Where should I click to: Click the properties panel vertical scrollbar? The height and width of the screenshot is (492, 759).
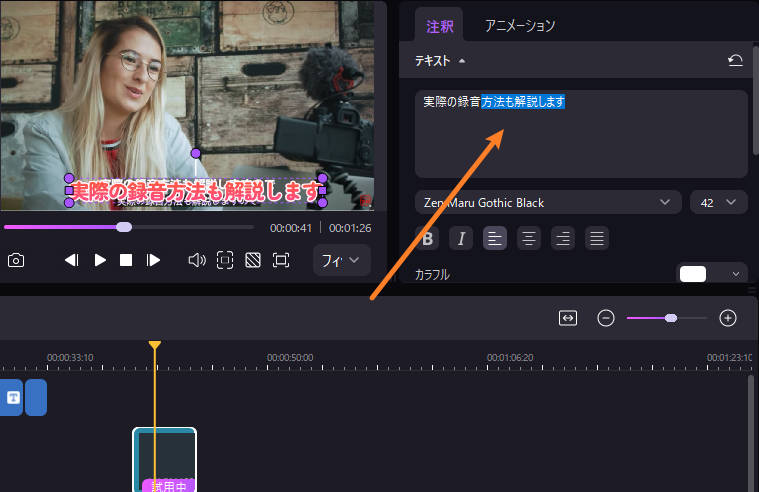[x=755, y=99]
